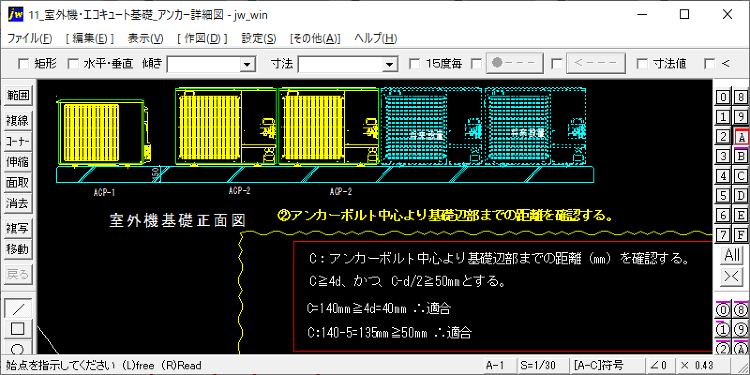This screenshot has height=375, width=750.
Task: Activate layer 7 square button
Action: pos(723,235)
